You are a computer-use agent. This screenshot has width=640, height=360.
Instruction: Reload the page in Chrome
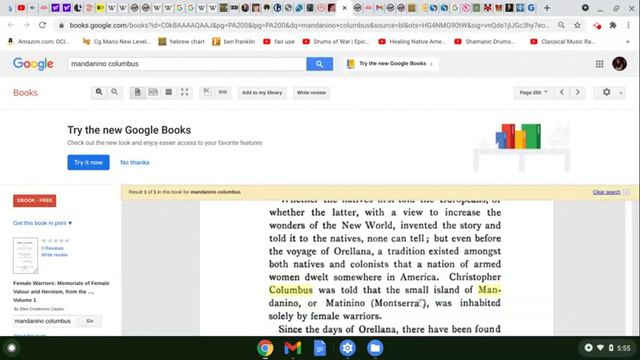[42, 25]
